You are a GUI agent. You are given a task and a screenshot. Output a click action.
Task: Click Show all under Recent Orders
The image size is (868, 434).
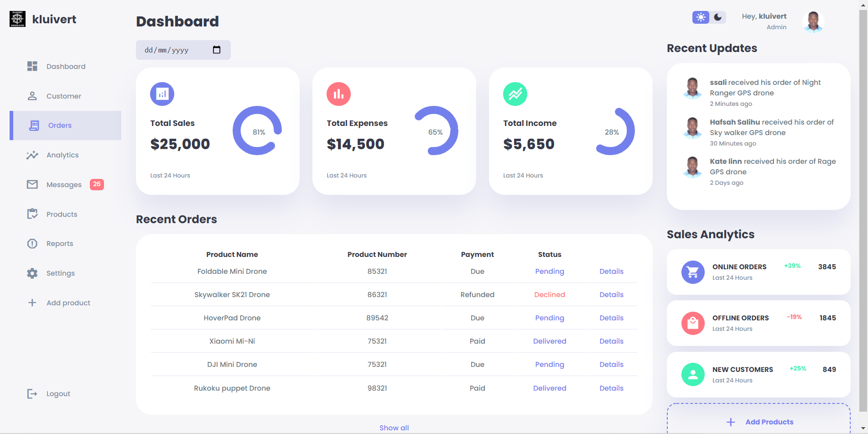394,428
